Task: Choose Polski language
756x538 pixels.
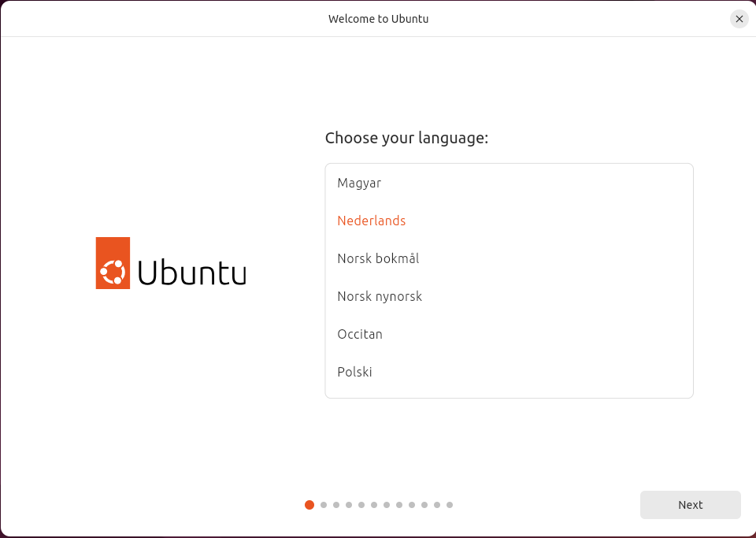Action: pyautogui.click(x=509, y=372)
